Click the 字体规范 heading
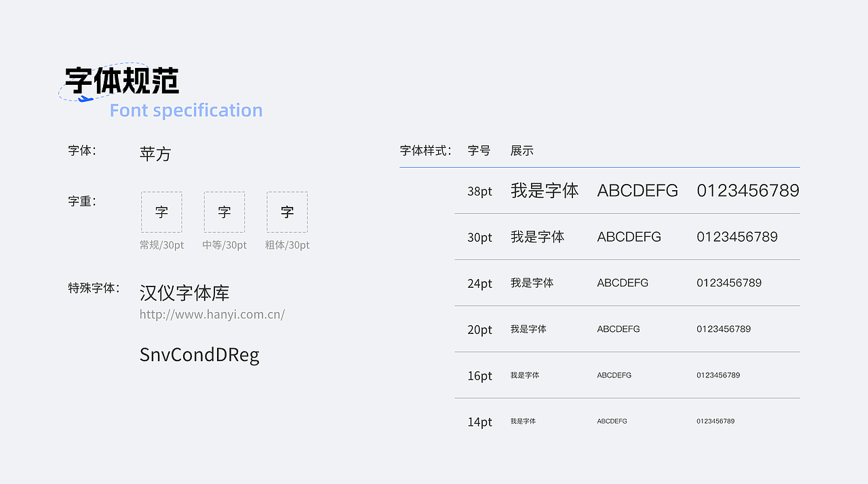This screenshot has height=484, width=868. pyautogui.click(x=122, y=80)
